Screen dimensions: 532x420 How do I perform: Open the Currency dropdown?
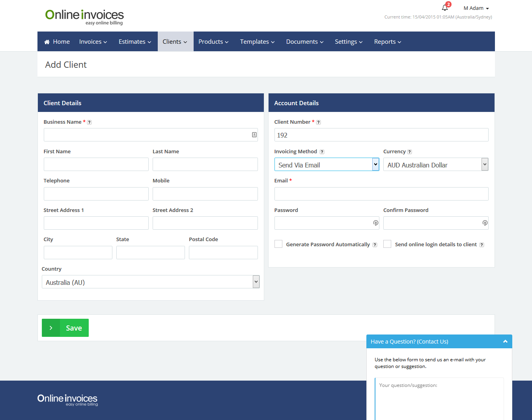click(x=435, y=165)
